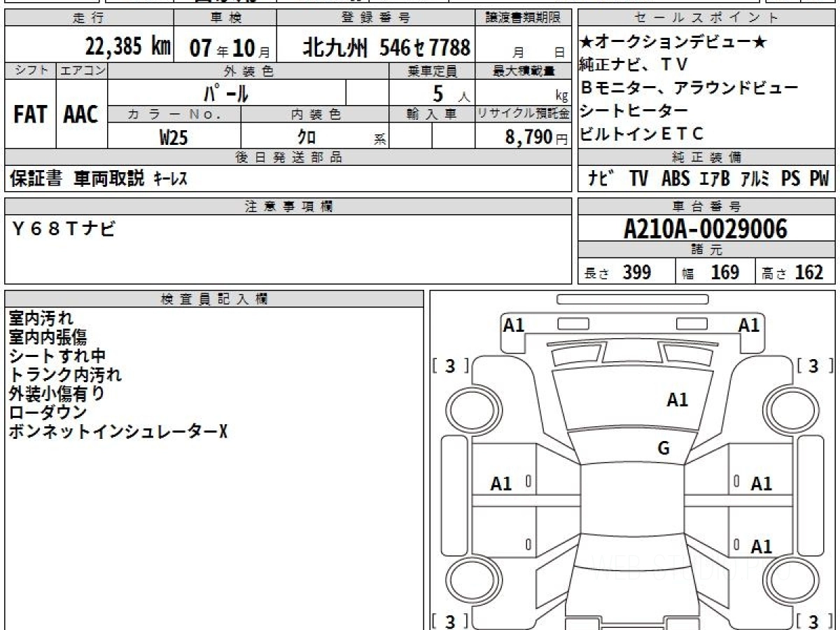Click the 諸元 header

[707, 250]
